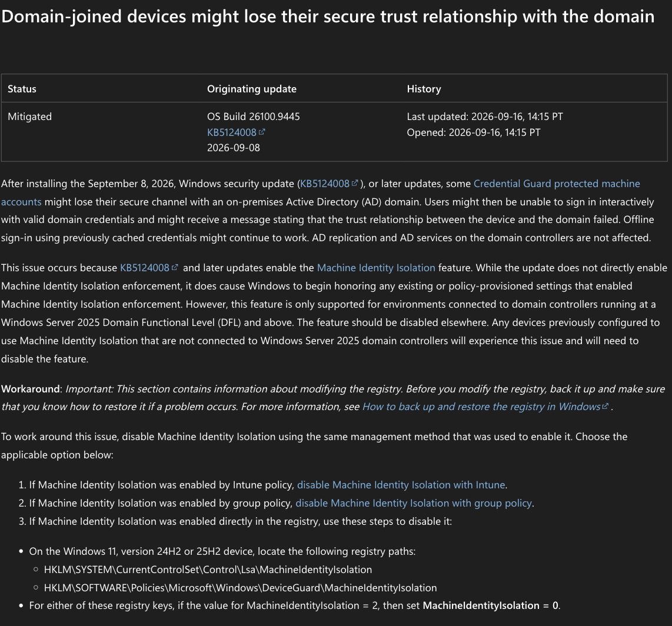The width and height of the screenshot is (672, 626).
Task: Click the History column header
Action: (x=424, y=89)
